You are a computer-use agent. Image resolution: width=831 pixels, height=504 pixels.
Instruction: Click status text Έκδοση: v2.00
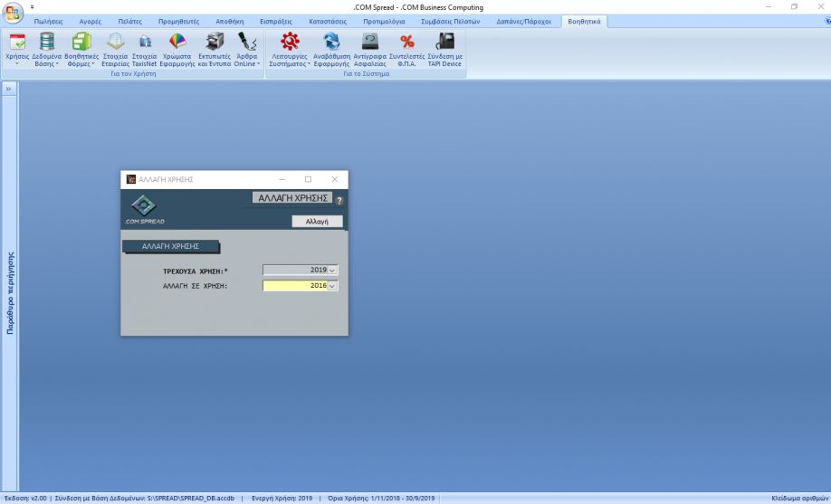point(25,499)
